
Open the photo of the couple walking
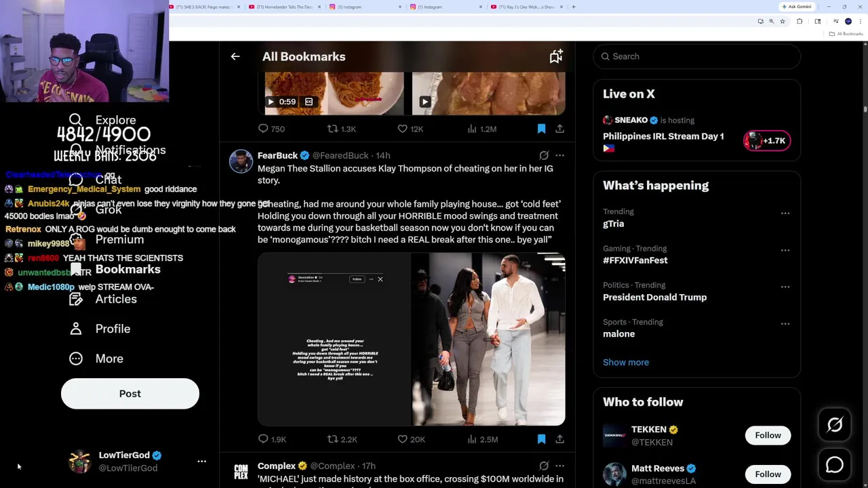coord(489,340)
